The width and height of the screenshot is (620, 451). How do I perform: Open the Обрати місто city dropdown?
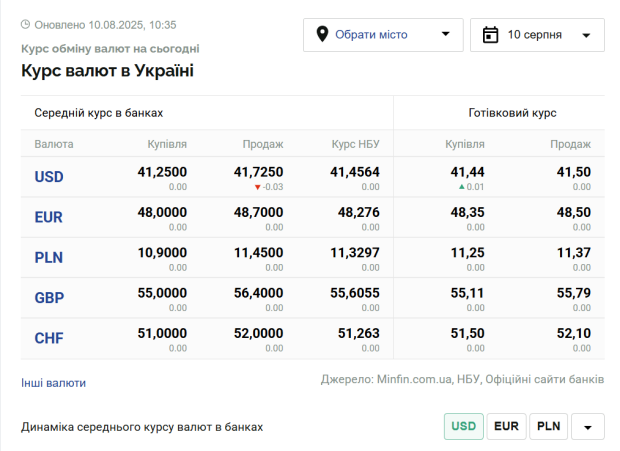point(383,35)
